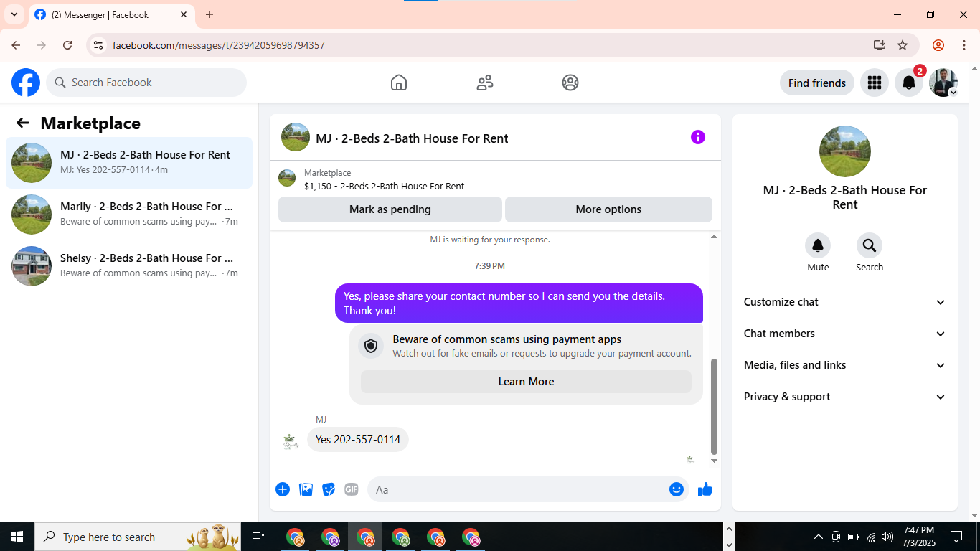Select Messenger Facebook browser tab
This screenshot has height=551, width=980.
(112, 14)
